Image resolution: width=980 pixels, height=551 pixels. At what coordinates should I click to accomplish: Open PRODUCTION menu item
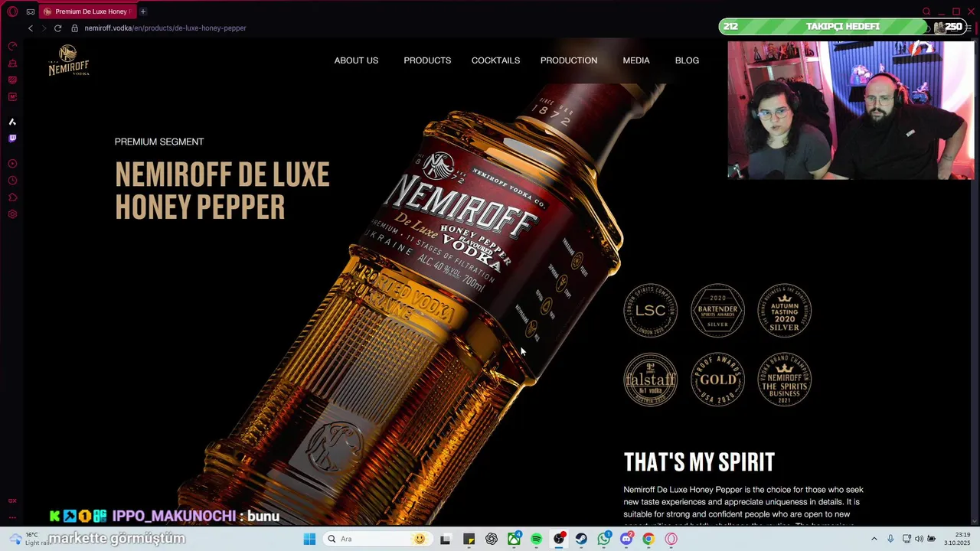(x=569, y=60)
